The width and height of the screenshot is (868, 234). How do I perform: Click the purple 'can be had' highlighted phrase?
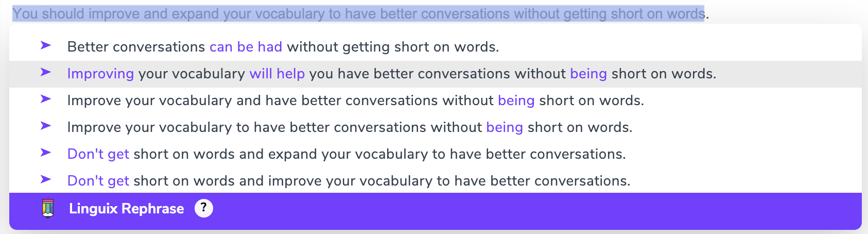pyautogui.click(x=246, y=47)
